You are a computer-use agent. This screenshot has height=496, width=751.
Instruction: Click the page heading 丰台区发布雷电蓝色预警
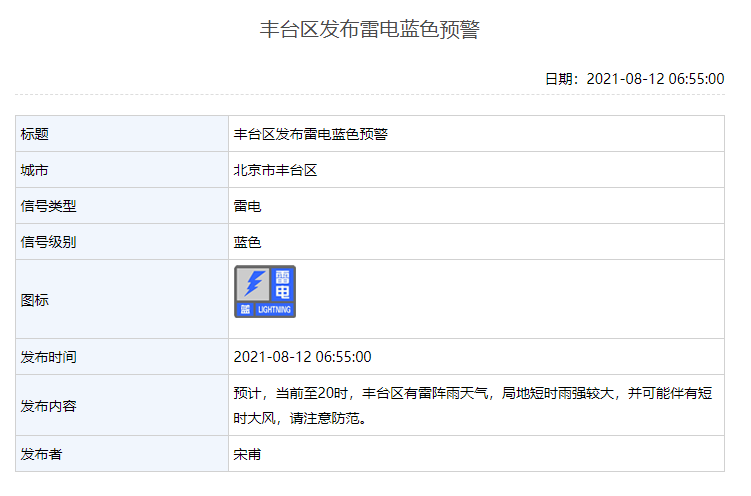370,30
